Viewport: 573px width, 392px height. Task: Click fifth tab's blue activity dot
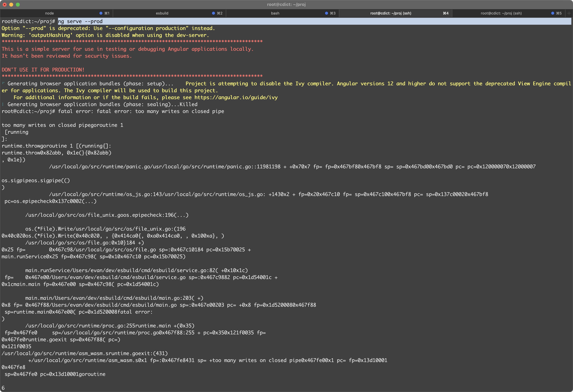click(553, 13)
